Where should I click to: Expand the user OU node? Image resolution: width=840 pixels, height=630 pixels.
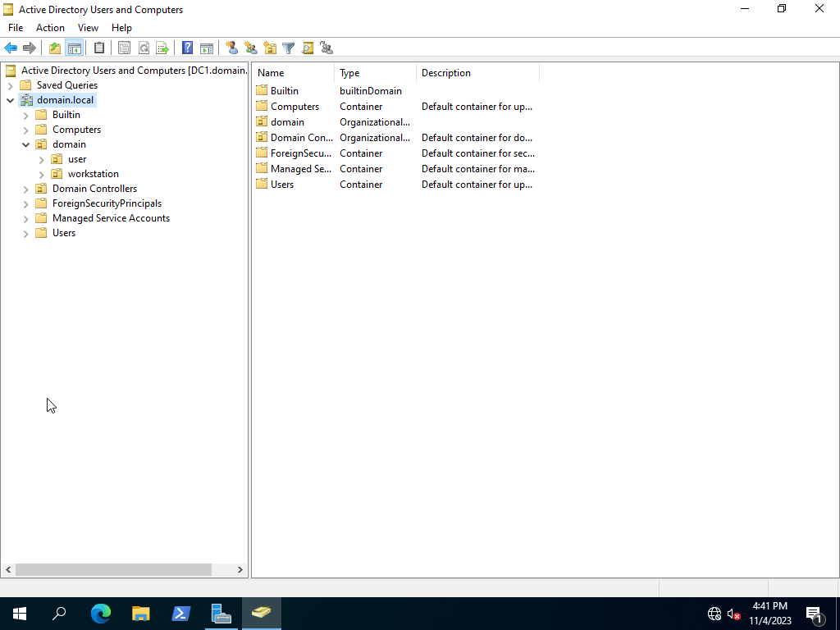(41, 160)
